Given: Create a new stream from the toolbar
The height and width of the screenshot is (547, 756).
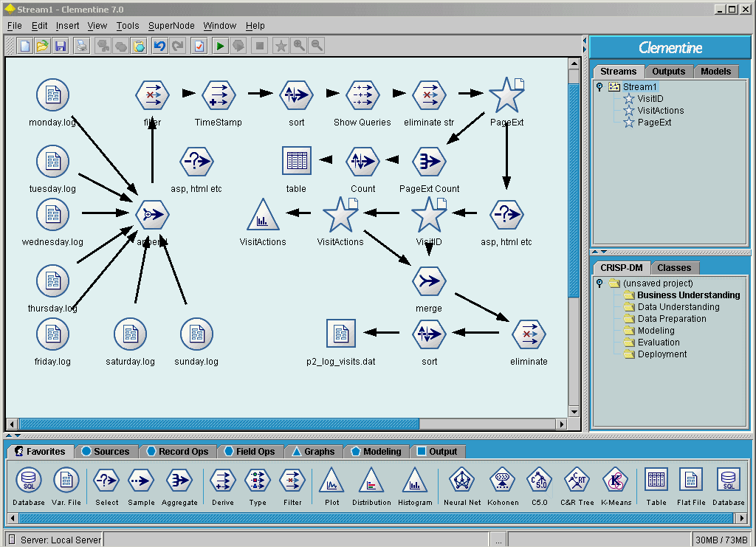Looking at the screenshot, I should [x=24, y=47].
